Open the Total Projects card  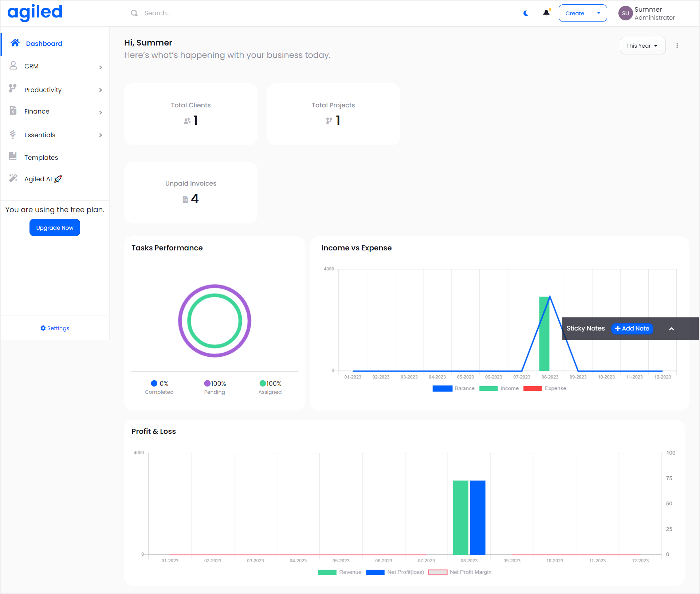(333, 114)
